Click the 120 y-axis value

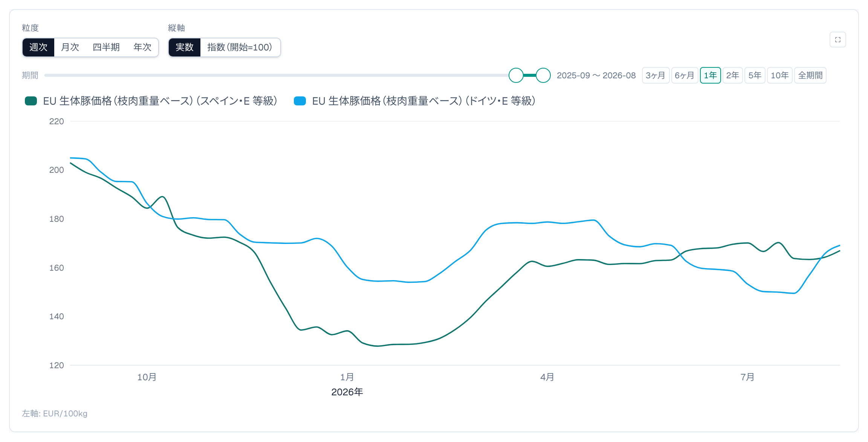[x=57, y=365]
